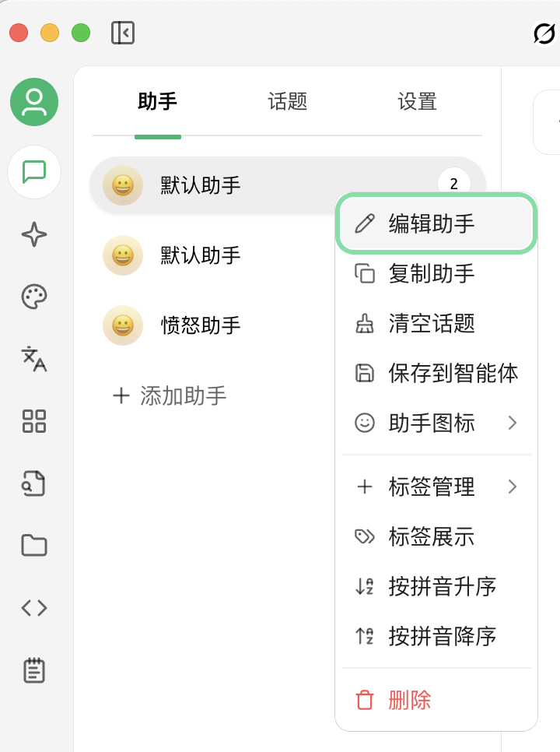Screen dimensions: 560x752
Task: Click the green user avatar icon
Action: (x=34, y=102)
